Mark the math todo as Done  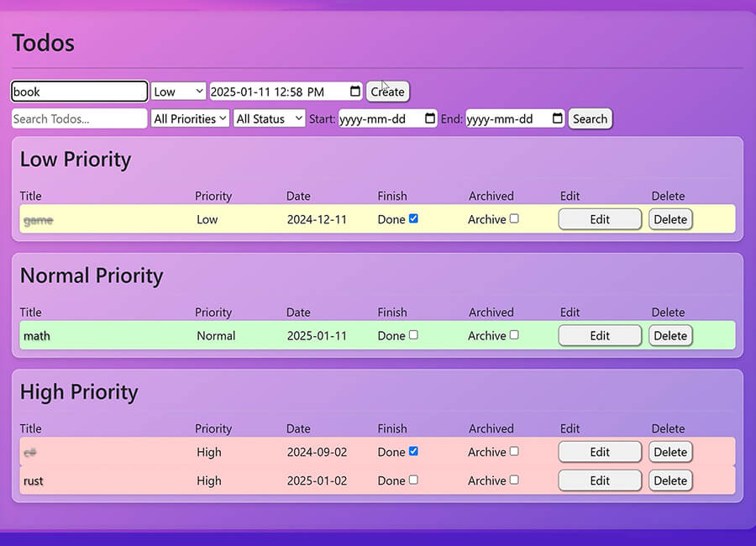413,335
